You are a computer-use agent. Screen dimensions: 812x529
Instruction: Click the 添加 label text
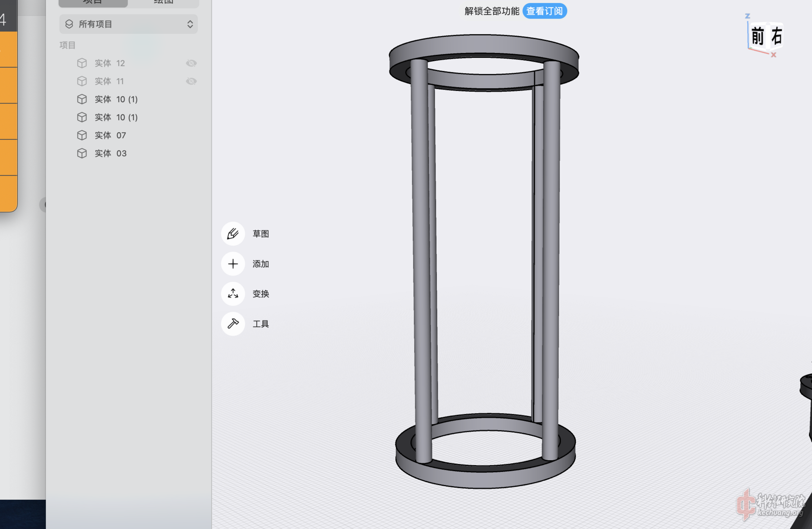point(261,264)
